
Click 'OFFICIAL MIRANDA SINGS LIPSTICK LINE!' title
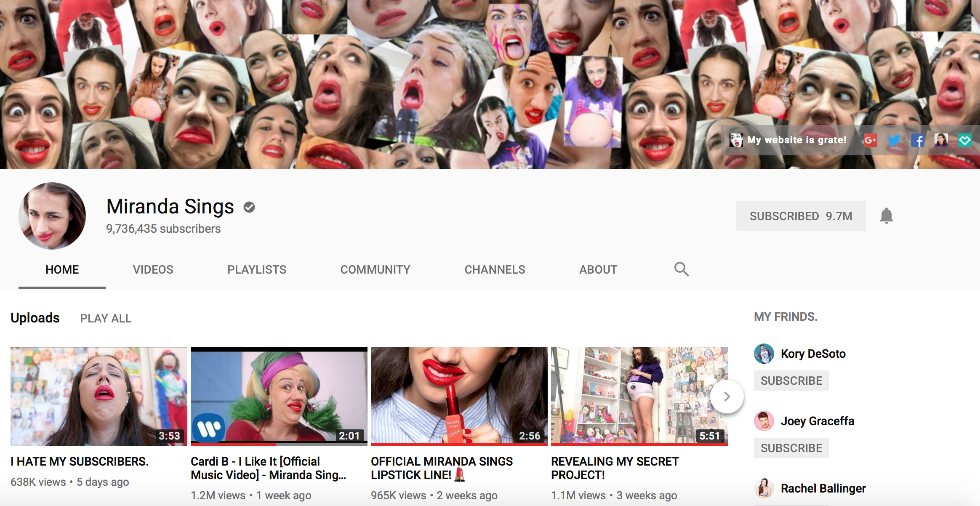[x=442, y=469]
